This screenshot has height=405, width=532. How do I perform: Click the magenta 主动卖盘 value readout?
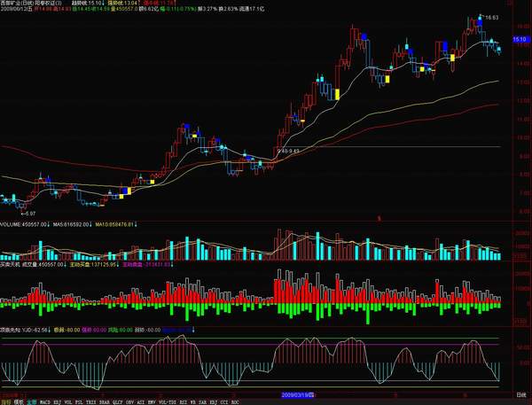click(146, 264)
